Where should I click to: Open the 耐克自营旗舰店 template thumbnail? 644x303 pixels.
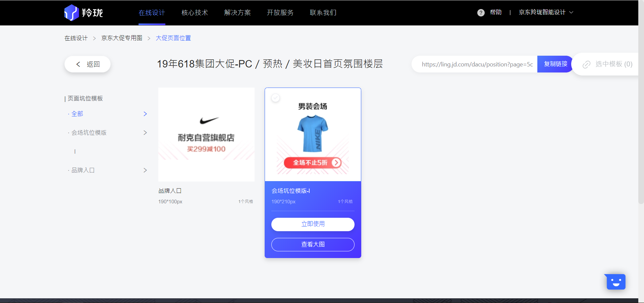pos(206,135)
